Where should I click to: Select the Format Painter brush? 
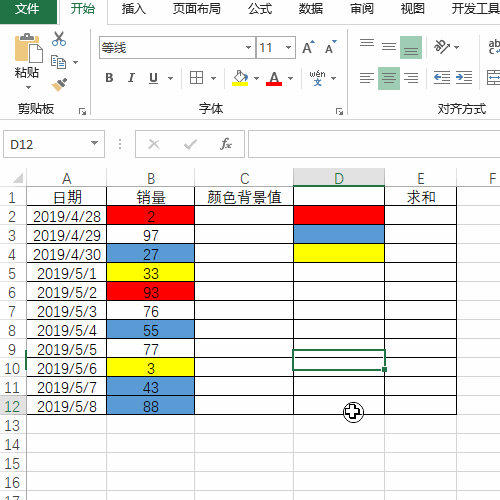[x=59, y=84]
